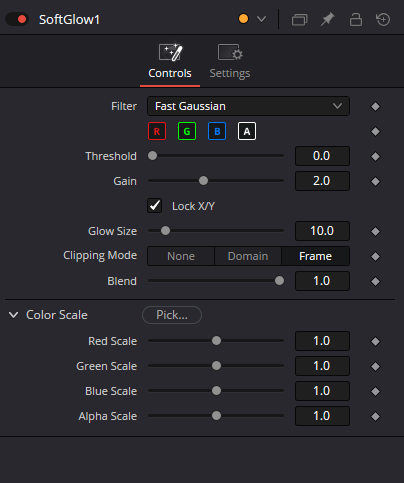Click the Blue Scale slider handle
The image size is (404, 483).
coord(216,390)
